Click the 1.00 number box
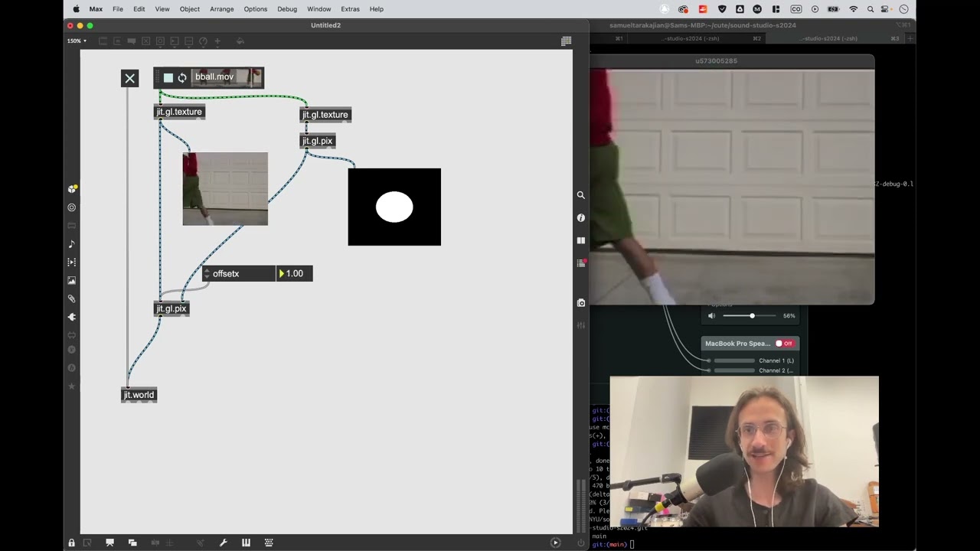 point(295,273)
